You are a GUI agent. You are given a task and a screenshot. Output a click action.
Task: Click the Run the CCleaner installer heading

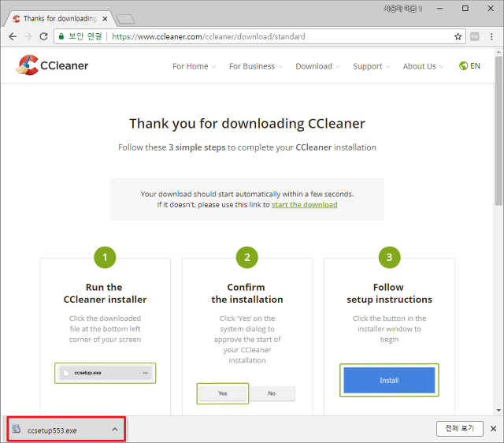(x=105, y=293)
